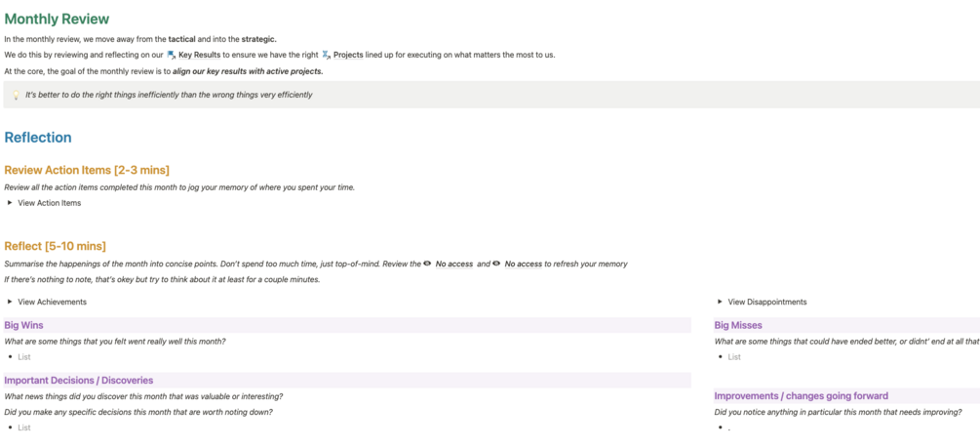The width and height of the screenshot is (980, 448).
Task: Click the lightbulb callout icon
Action: [16, 95]
